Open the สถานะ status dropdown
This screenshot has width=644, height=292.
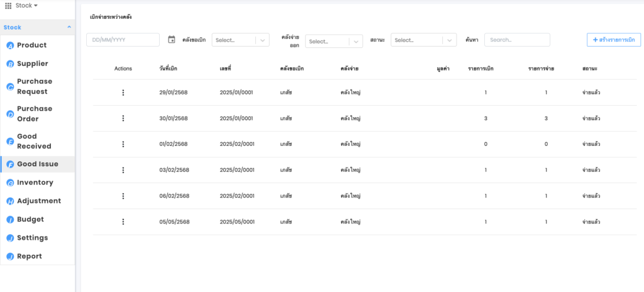423,40
